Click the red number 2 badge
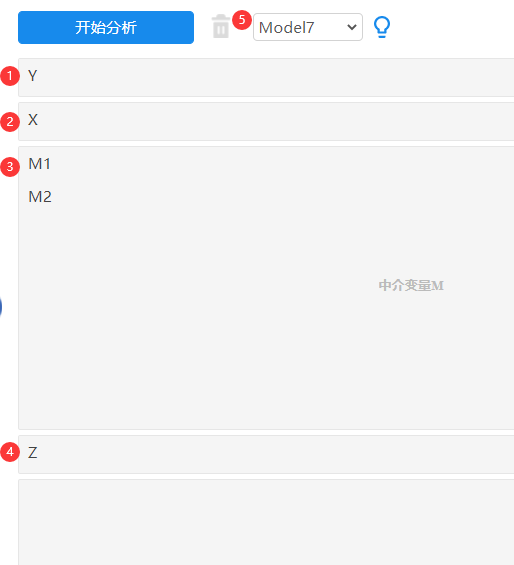Image resolution: width=514 pixels, height=565 pixels. (x=10, y=122)
